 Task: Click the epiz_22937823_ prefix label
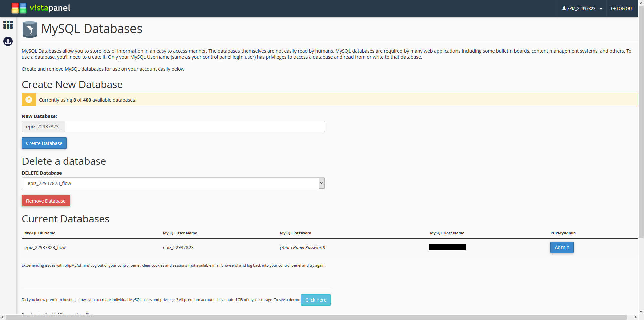pos(44,127)
